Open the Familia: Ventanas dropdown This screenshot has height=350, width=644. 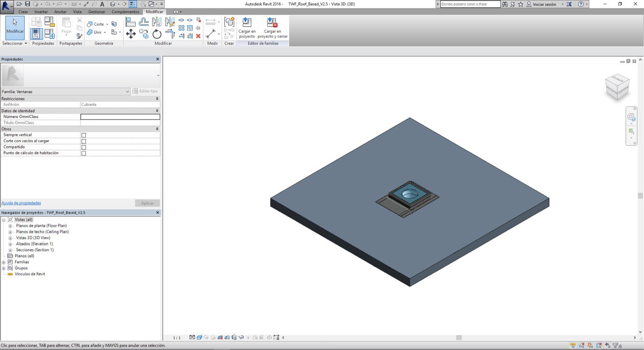[127, 91]
